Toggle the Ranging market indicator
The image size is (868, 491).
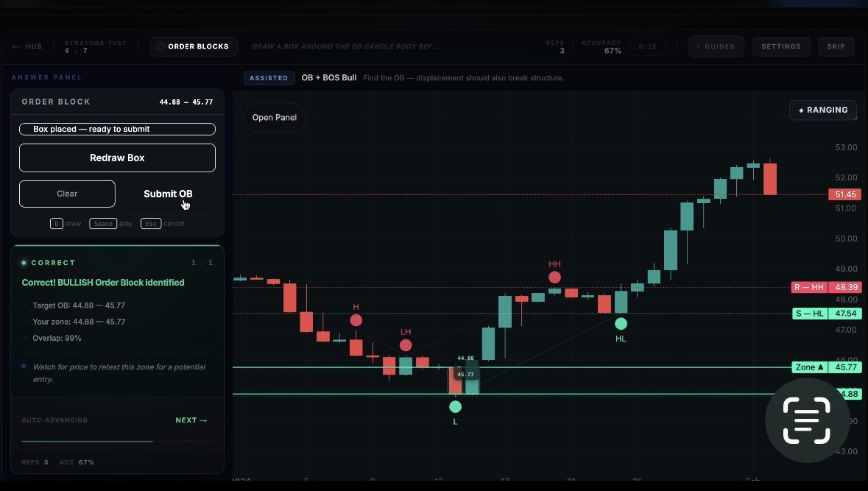[x=823, y=110]
